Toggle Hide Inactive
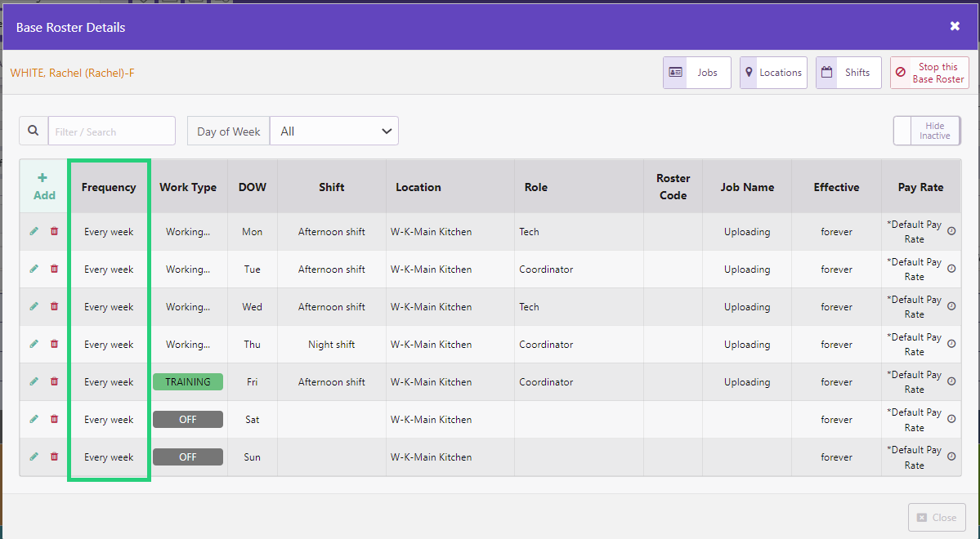The width and height of the screenshot is (980, 539). tap(927, 130)
